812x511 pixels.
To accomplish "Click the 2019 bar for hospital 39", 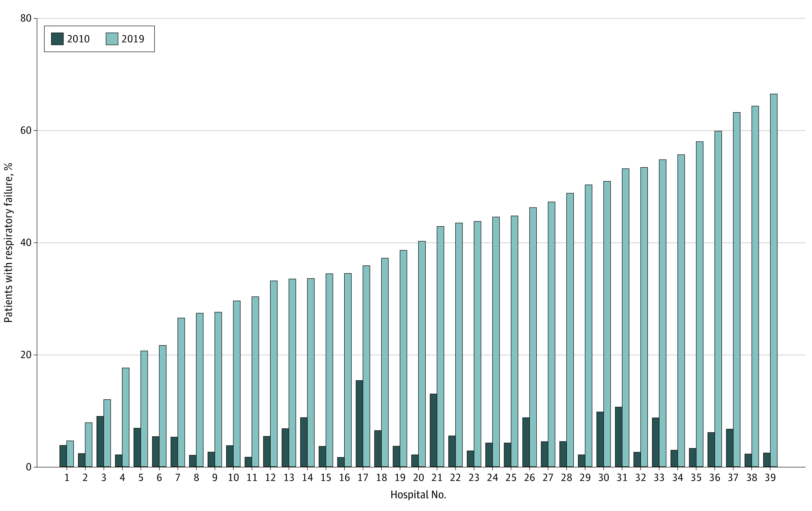I will point(774,281).
